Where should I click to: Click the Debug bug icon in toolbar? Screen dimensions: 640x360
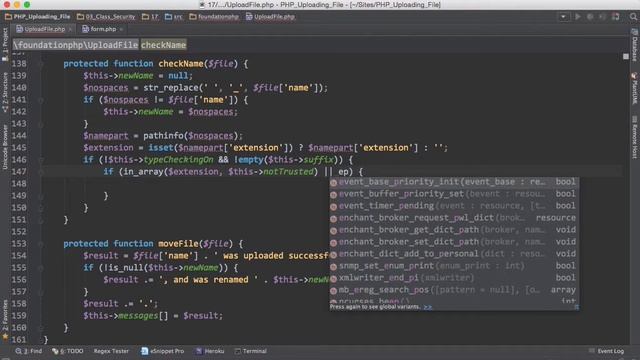tap(590, 17)
